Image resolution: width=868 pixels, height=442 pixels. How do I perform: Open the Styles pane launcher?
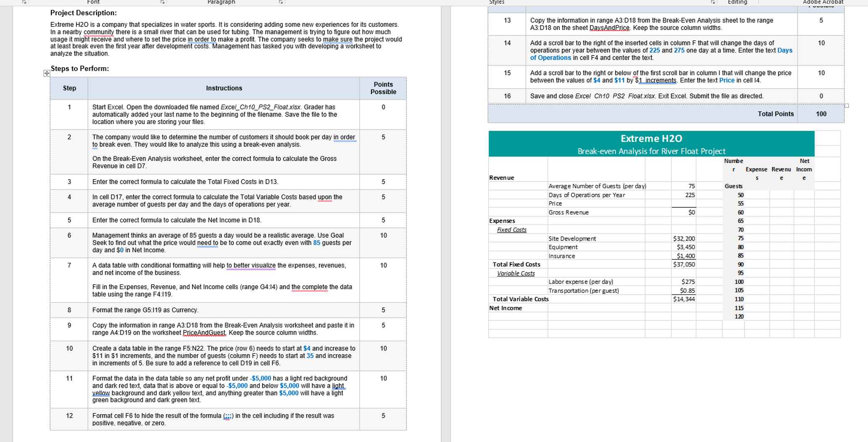pos(713,2)
